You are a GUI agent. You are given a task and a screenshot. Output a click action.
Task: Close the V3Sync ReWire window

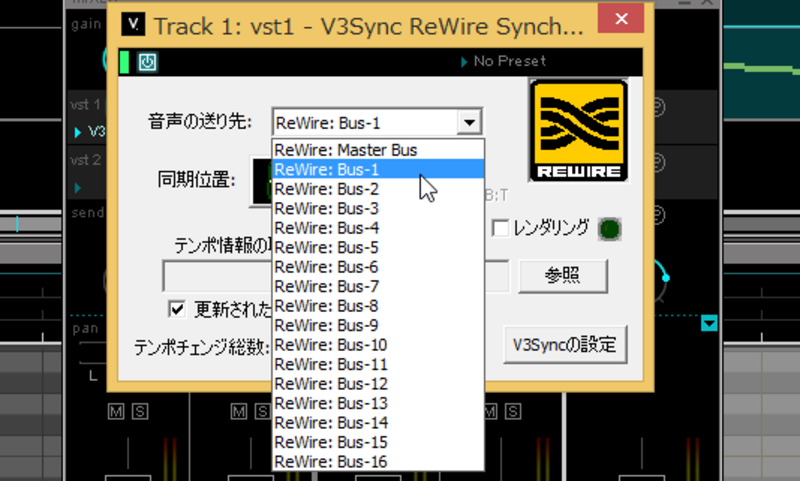click(x=621, y=19)
